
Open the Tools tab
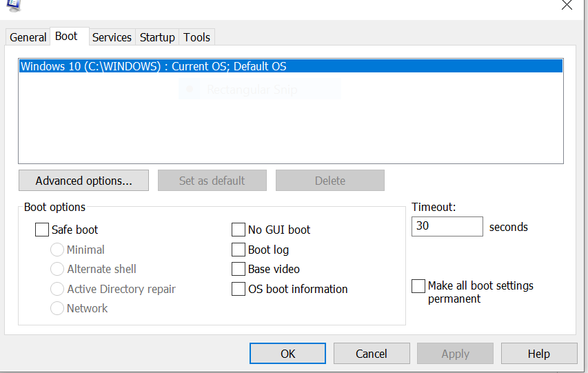pos(196,37)
